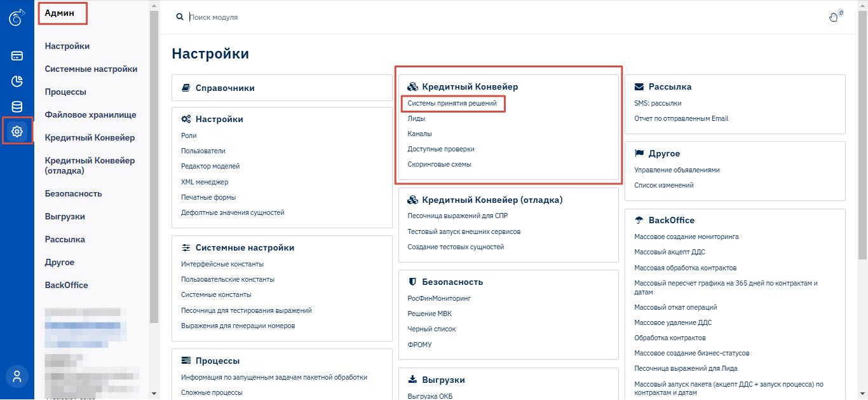Click the Справочники book icon
The width and height of the screenshot is (868, 400).
[186, 88]
